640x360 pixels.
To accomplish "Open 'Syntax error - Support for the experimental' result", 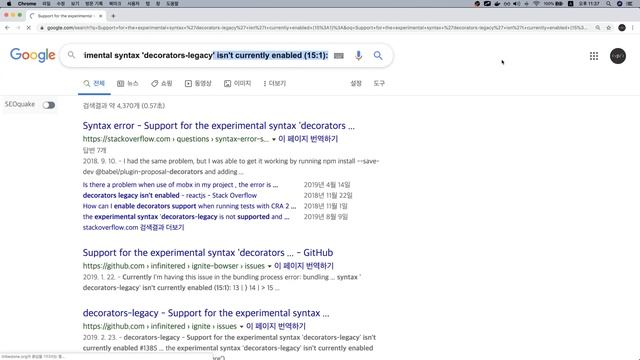I will 218,126.
